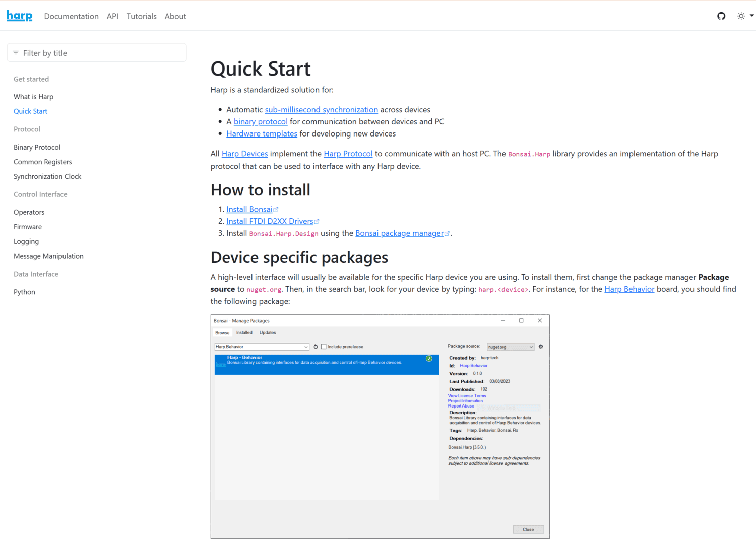Click the Protocol section heading
The image size is (756, 543).
click(x=27, y=129)
